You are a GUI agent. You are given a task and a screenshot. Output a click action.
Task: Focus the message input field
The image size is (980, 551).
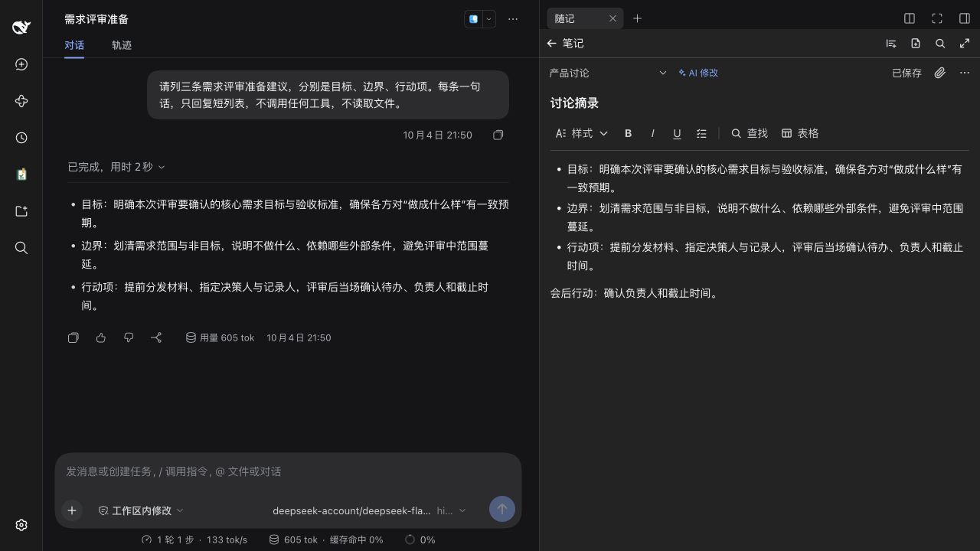(x=288, y=471)
